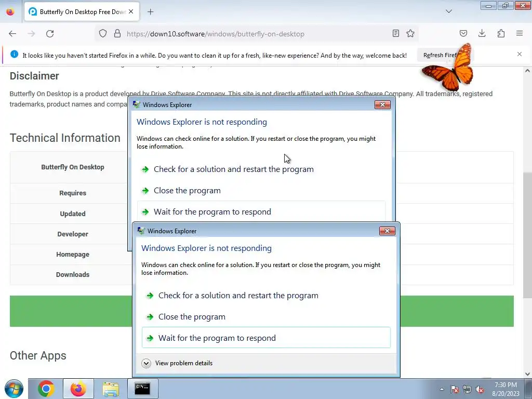Bookmark this page with star icon

pos(410,33)
